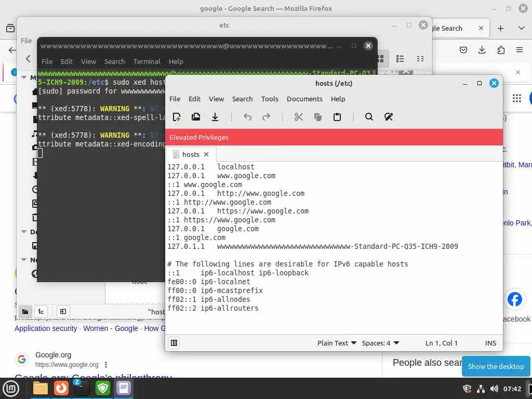Open the Tools menu in xed

[x=270, y=99]
